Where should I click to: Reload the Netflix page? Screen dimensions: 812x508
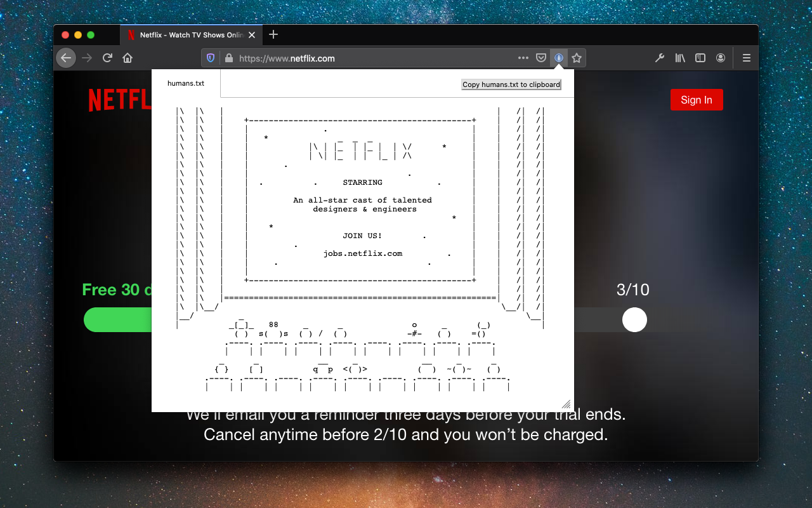click(x=107, y=58)
